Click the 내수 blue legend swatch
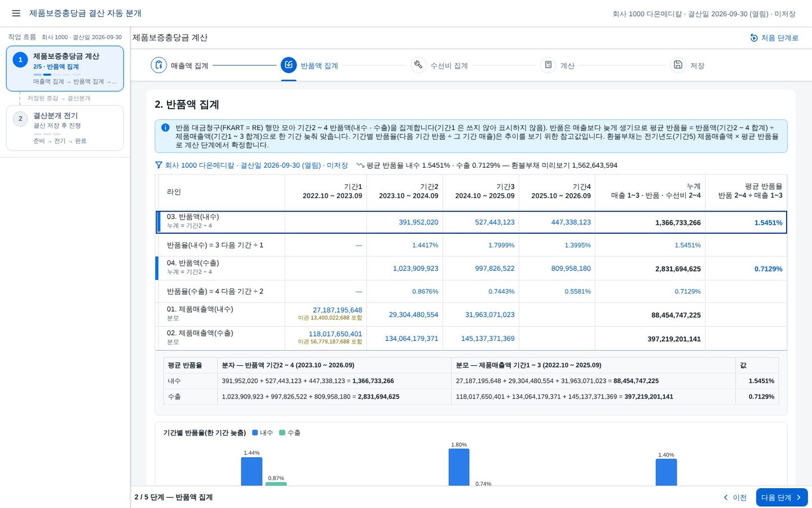 click(x=255, y=433)
